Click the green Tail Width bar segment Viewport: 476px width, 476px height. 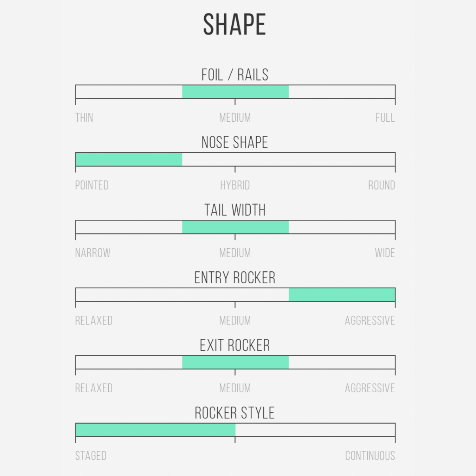[235, 227]
